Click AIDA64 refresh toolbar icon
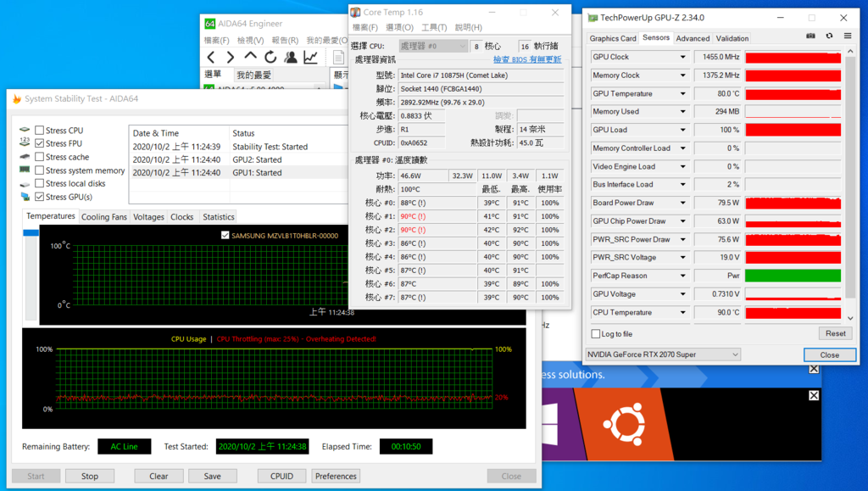 coord(270,57)
